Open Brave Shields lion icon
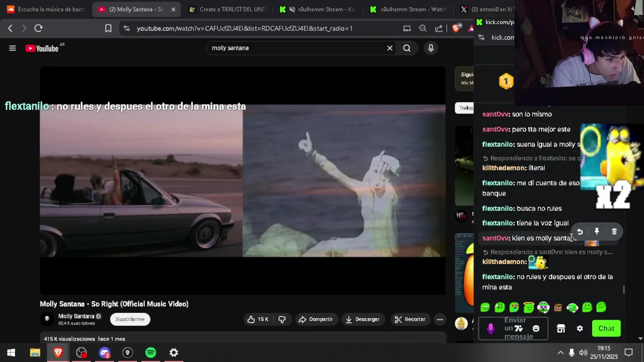 click(456, 29)
